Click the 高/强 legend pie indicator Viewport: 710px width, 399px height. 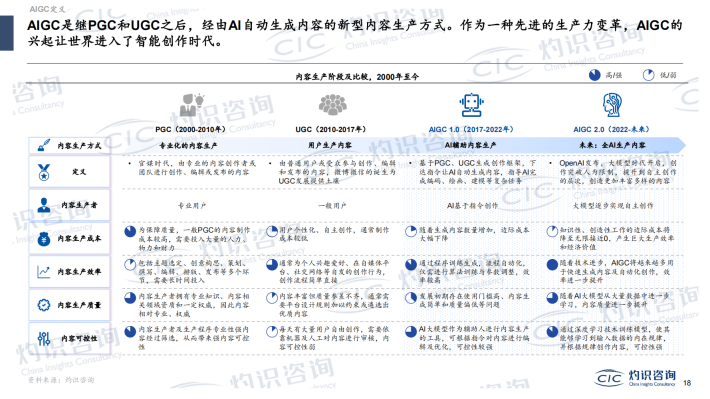coord(595,75)
